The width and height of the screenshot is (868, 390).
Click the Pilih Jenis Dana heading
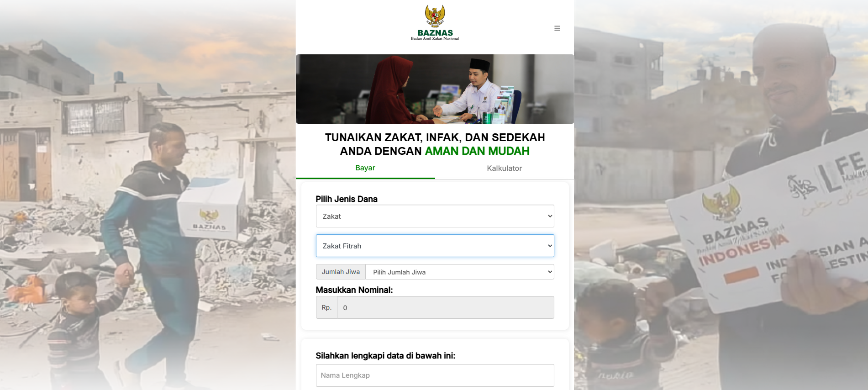[347, 199]
